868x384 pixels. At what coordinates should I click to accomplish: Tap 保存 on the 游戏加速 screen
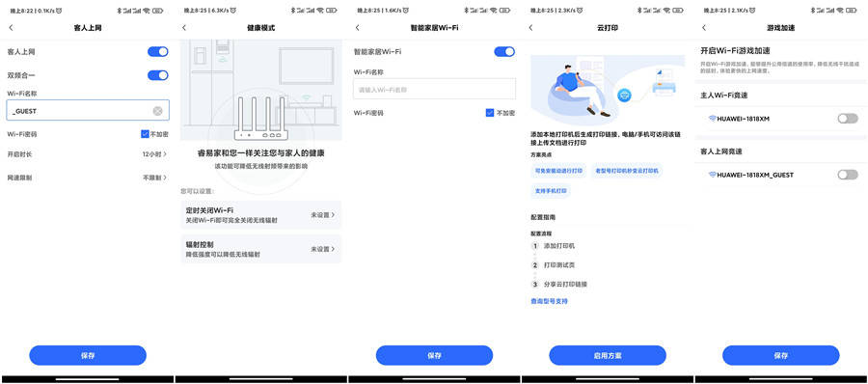tap(780, 355)
